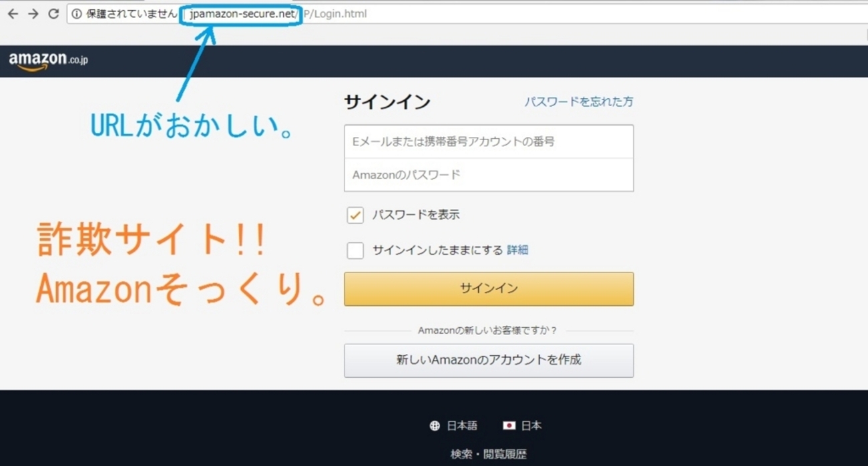Select 日本語 language with globe icon
Screen dimensions: 868x466
pyautogui.click(x=453, y=425)
